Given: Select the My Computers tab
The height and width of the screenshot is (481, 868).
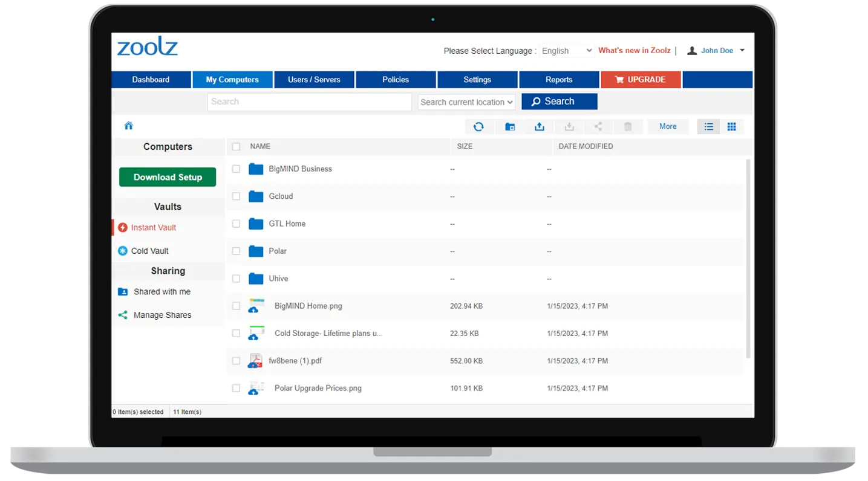Looking at the screenshot, I should click(x=232, y=80).
